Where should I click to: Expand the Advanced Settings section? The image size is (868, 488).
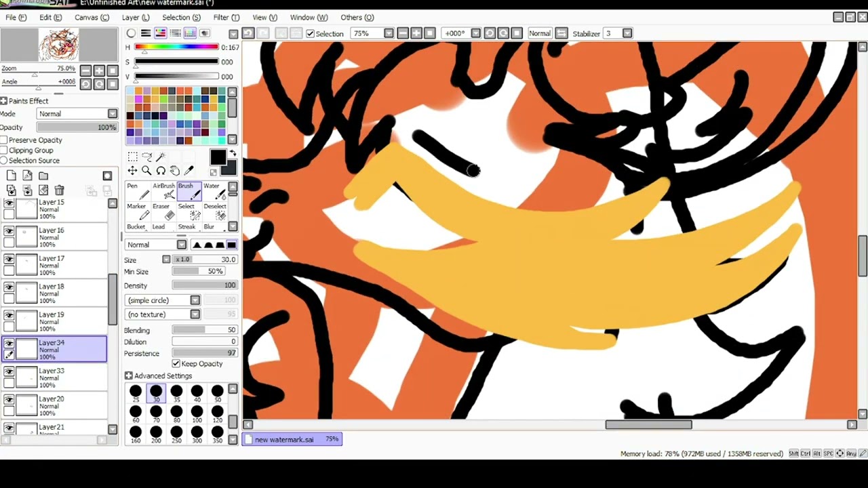click(x=128, y=375)
